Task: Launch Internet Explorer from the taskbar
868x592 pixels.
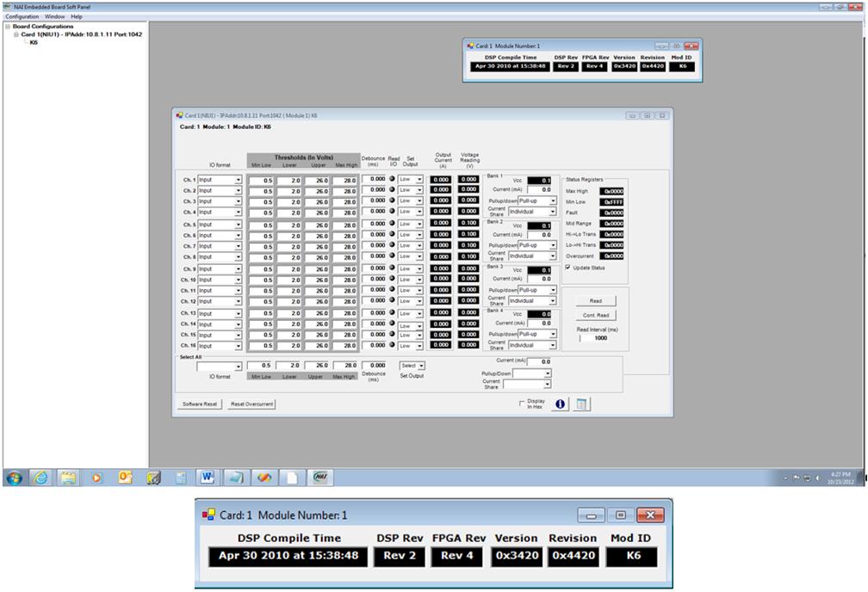Action: [40, 478]
